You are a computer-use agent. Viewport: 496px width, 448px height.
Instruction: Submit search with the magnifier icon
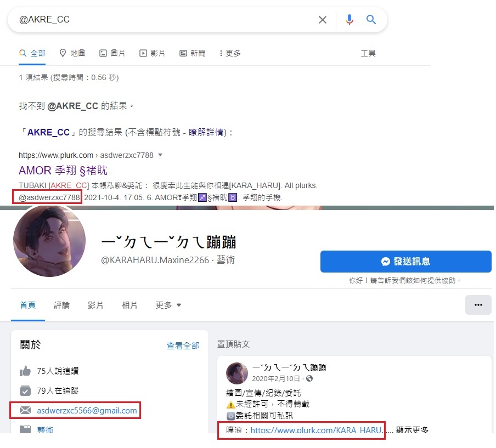(x=371, y=20)
